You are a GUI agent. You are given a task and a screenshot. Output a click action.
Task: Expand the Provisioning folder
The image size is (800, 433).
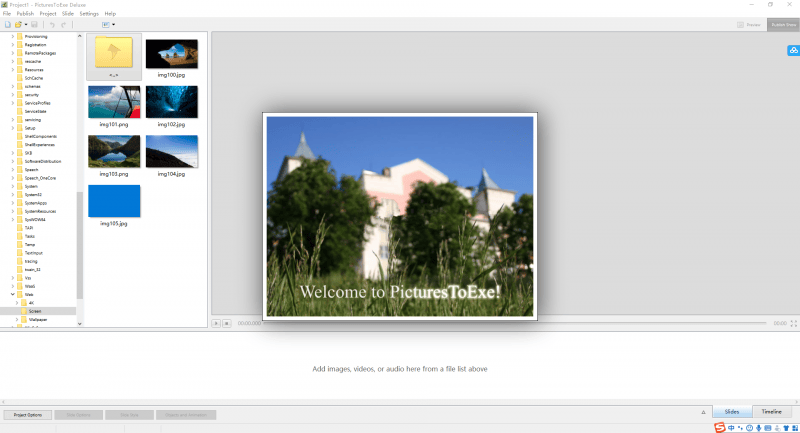(13, 36)
